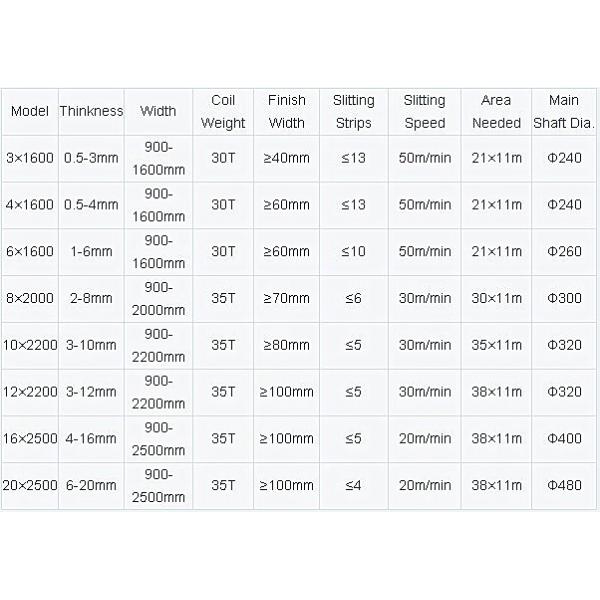
Task: Select the 8×2000 model row cell
Action: (x=30, y=298)
